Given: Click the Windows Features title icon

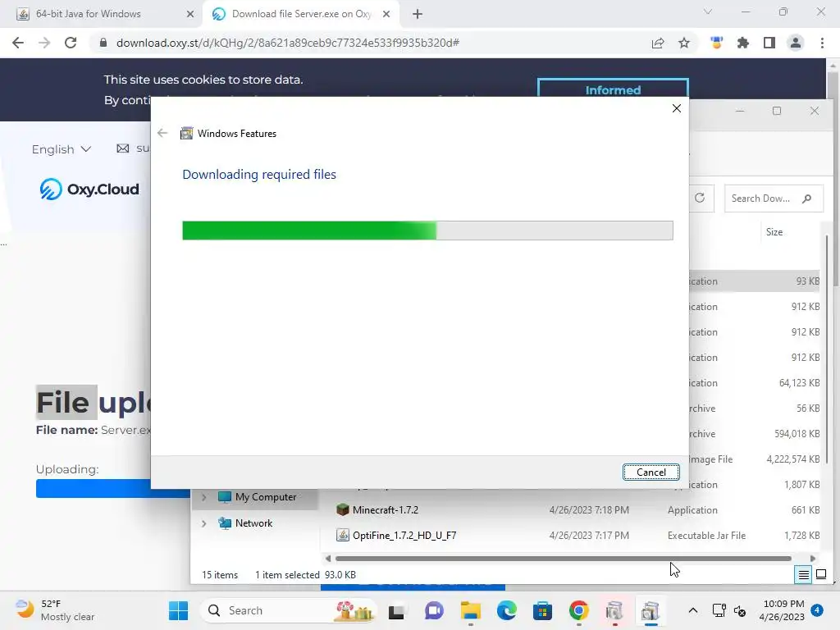Looking at the screenshot, I should pyautogui.click(x=186, y=134).
